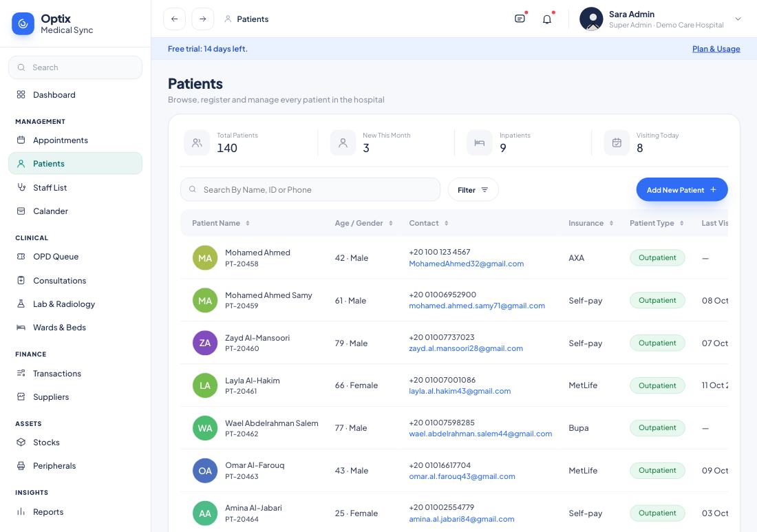Click the sidebar Search field
This screenshot has height=532, width=757.
tap(75, 67)
